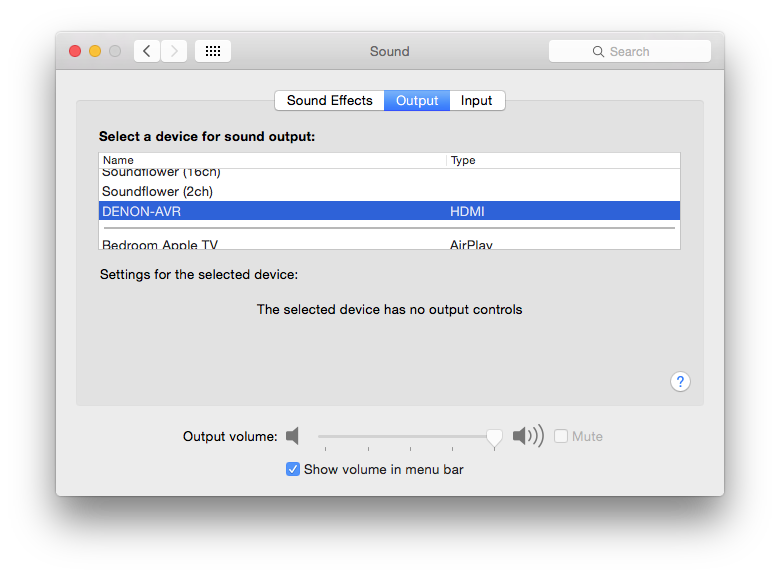Click the back navigation arrow
Image resolution: width=780 pixels, height=576 pixels.
tap(147, 51)
